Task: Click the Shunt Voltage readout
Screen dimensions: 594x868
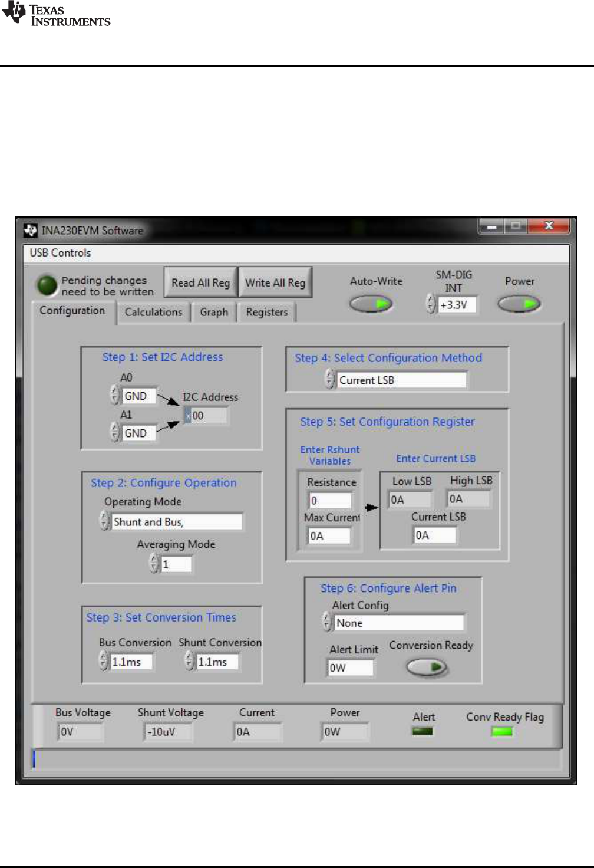Action: click(167, 732)
